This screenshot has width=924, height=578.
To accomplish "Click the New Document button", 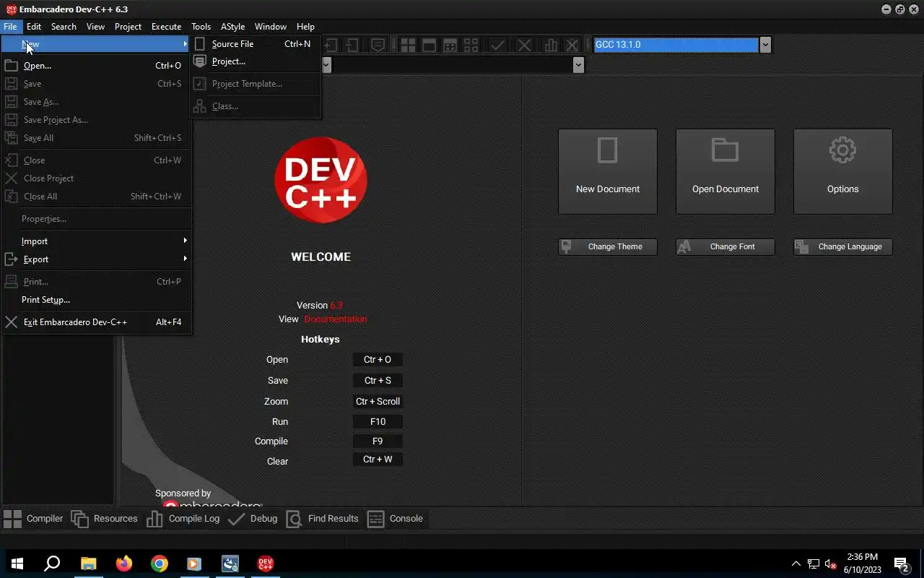I will coord(608,171).
